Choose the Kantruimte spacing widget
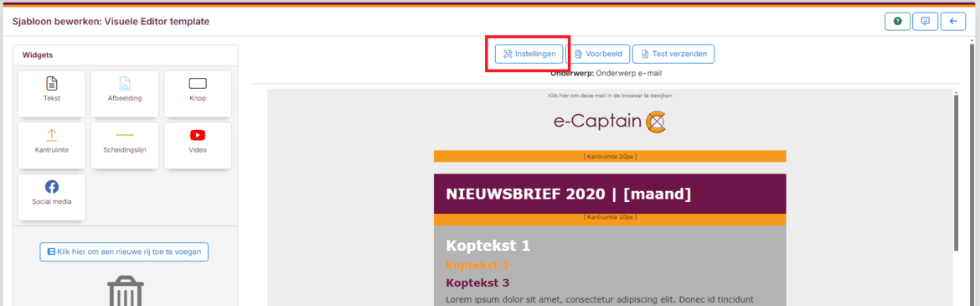 click(51, 145)
